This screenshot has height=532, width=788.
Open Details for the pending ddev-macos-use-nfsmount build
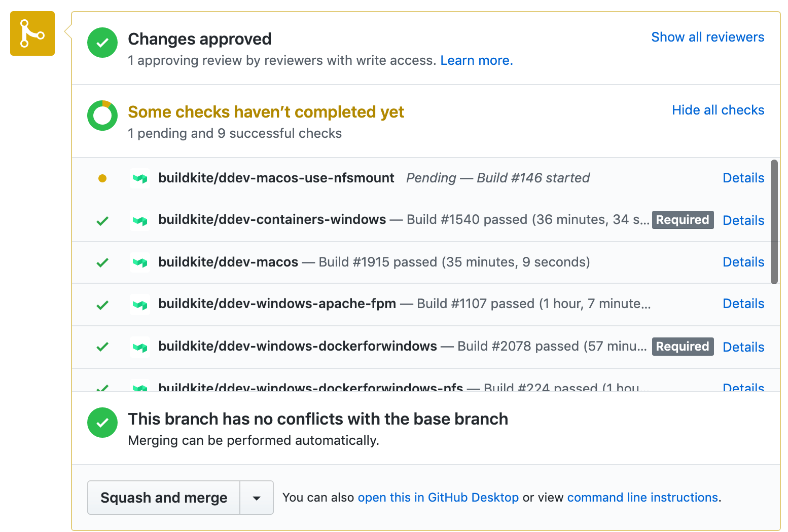(x=743, y=178)
